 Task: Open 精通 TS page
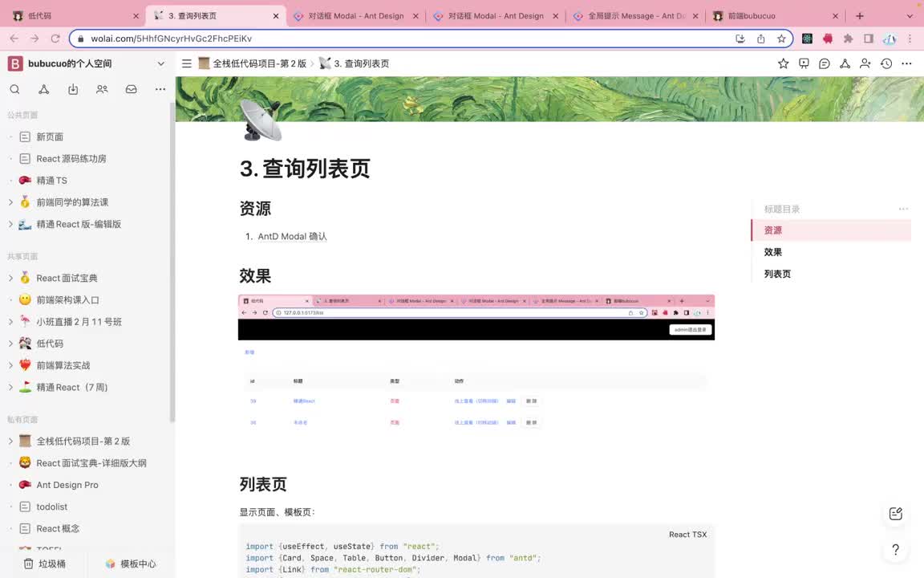[x=52, y=181]
